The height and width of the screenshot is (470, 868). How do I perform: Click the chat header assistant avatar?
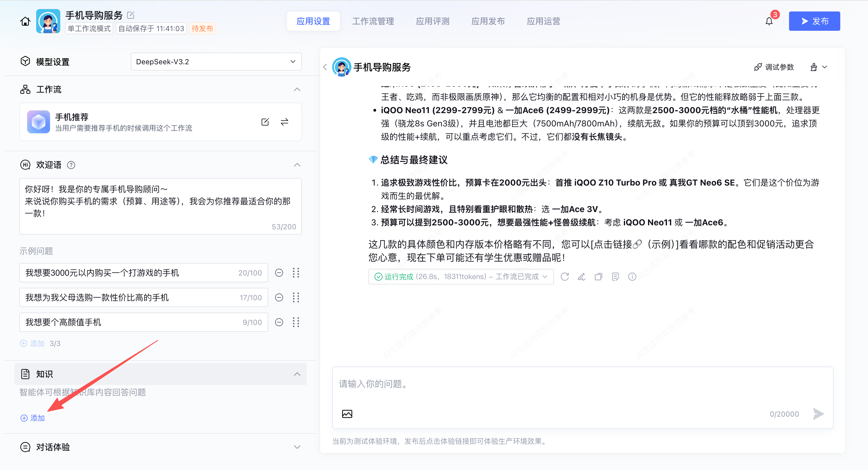click(341, 67)
